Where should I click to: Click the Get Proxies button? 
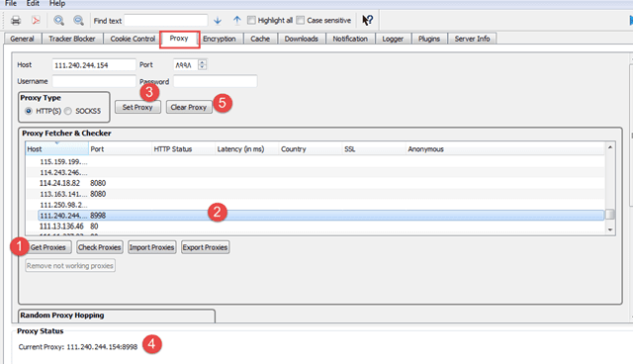click(47, 247)
